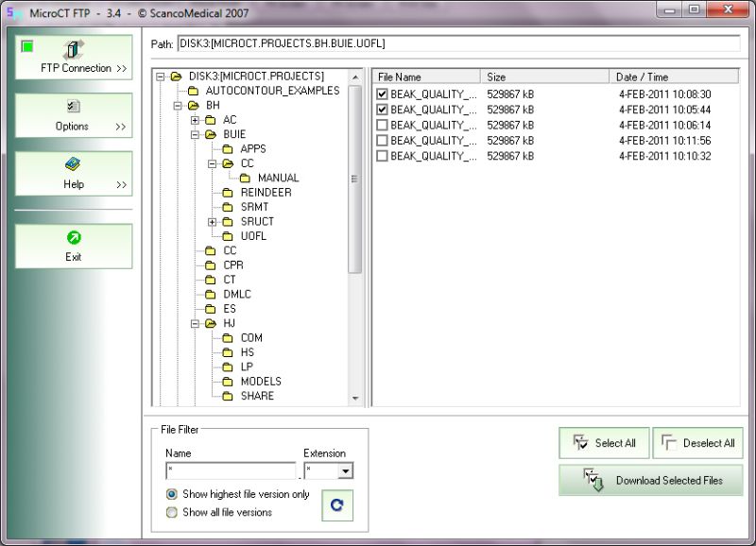Open the FTP Connection panel icon

(x=74, y=49)
